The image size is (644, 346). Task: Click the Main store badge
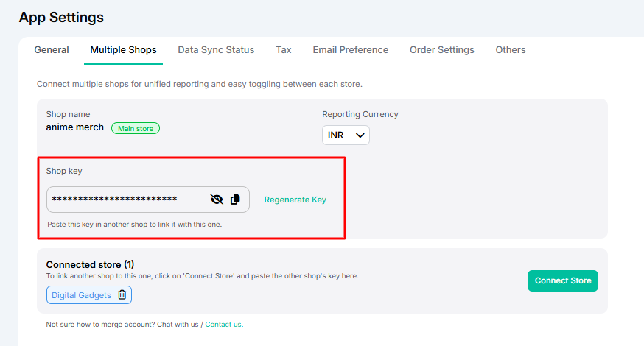pyautogui.click(x=136, y=128)
